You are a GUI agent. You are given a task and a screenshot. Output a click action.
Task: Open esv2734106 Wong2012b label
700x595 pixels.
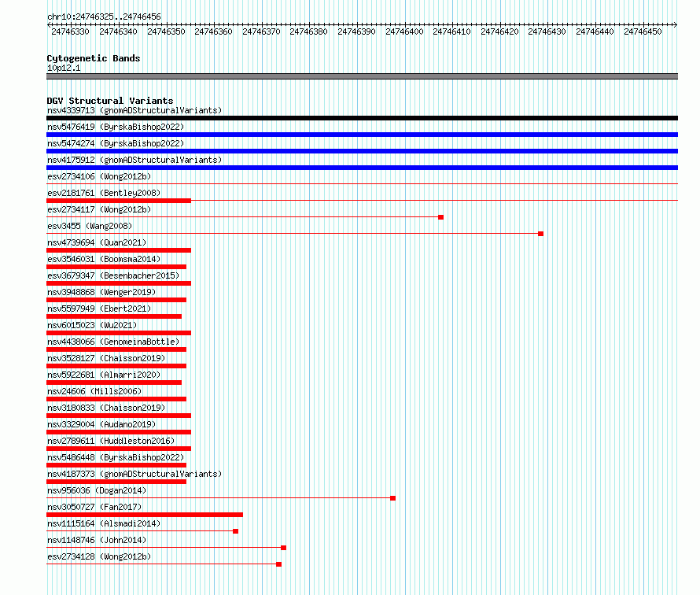[x=99, y=176]
